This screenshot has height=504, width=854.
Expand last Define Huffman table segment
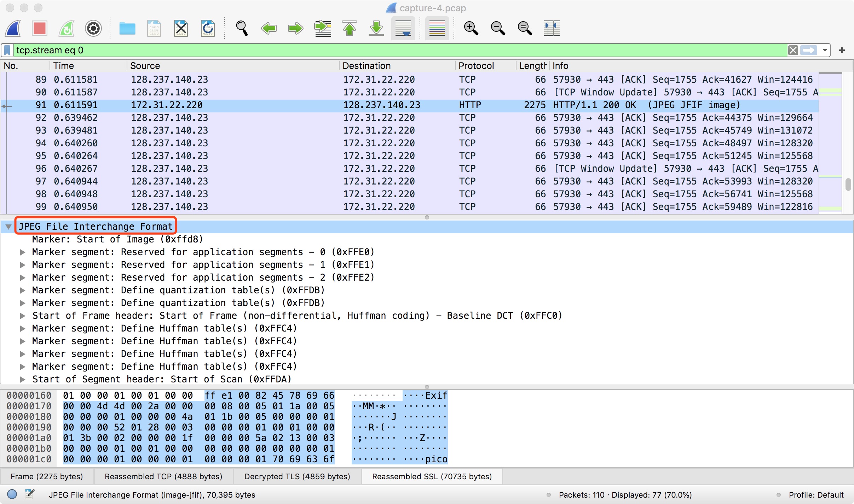coord(23,367)
